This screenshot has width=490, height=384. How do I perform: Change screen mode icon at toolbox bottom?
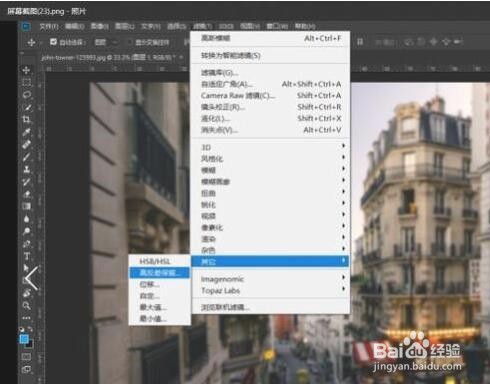click(x=26, y=369)
